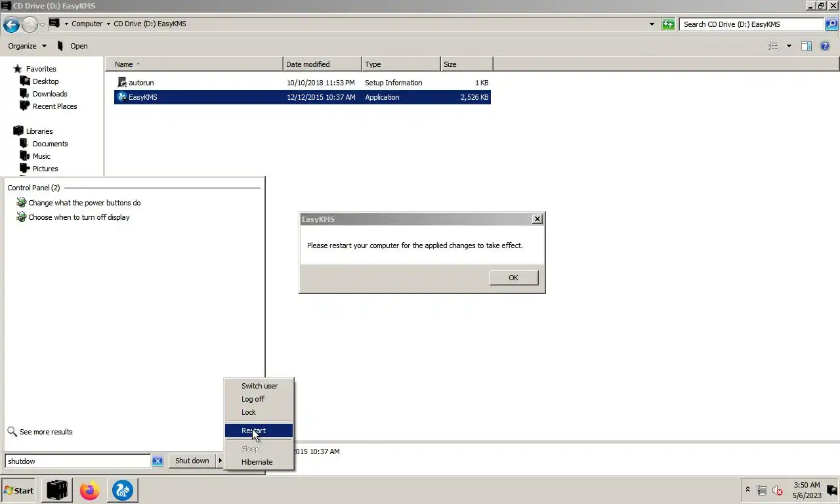This screenshot has width=840, height=504.
Task: Click the Start menu search box
Action: pyautogui.click(x=78, y=461)
